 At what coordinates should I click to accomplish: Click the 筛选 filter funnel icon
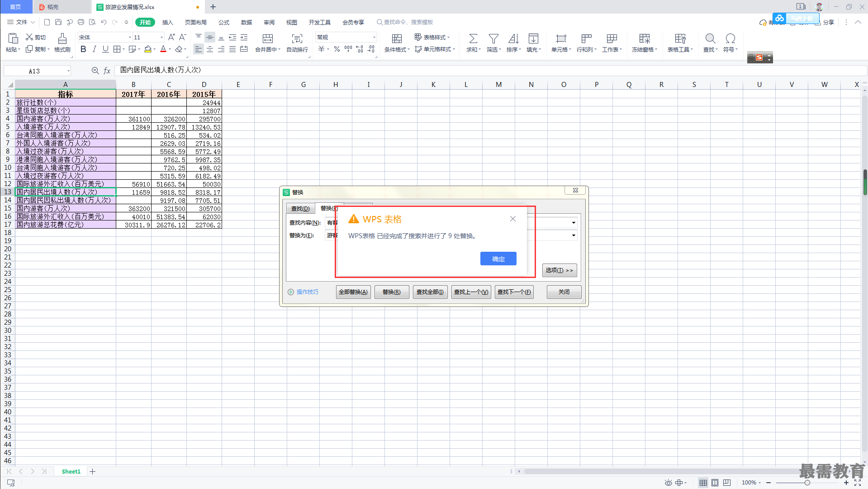[493, 38]
